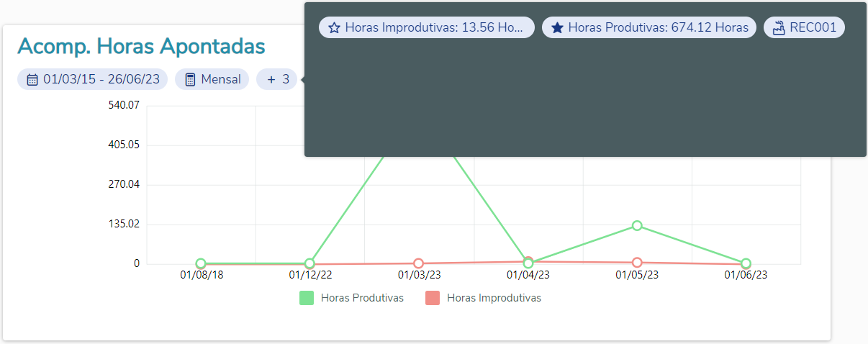Toggle the Horas Produtivas legend label
This screenshot has width=868, height=344.
[x=362, y=298]
